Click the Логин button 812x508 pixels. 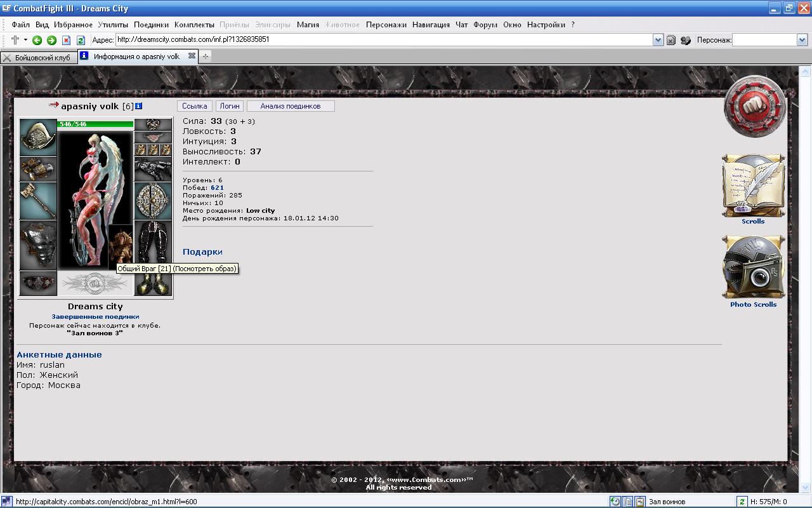coord(230,106)
